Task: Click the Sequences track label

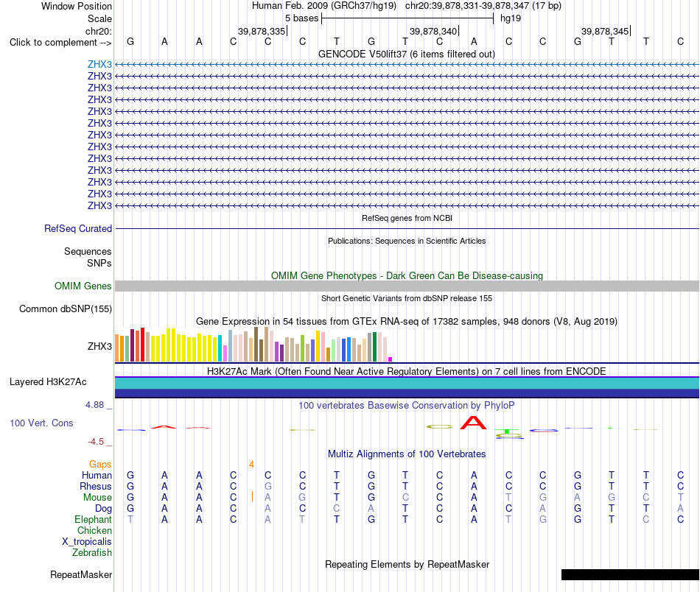Action: pos(88,251)
